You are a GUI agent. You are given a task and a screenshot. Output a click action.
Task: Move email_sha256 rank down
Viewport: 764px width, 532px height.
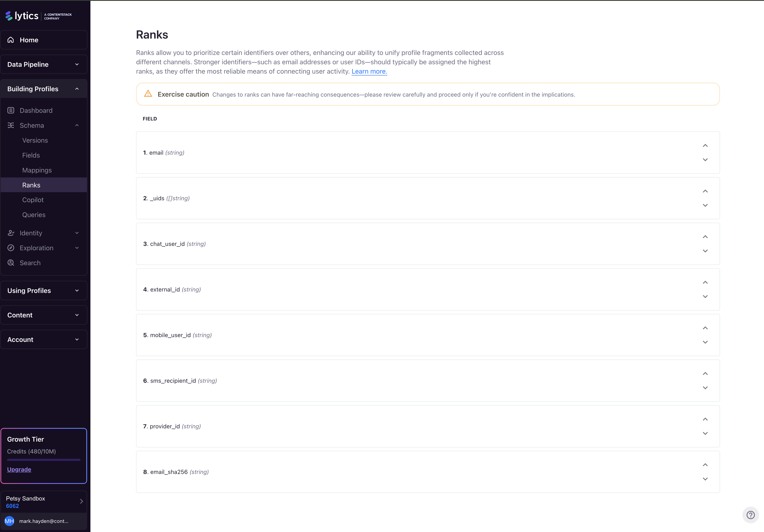(705, 479)
